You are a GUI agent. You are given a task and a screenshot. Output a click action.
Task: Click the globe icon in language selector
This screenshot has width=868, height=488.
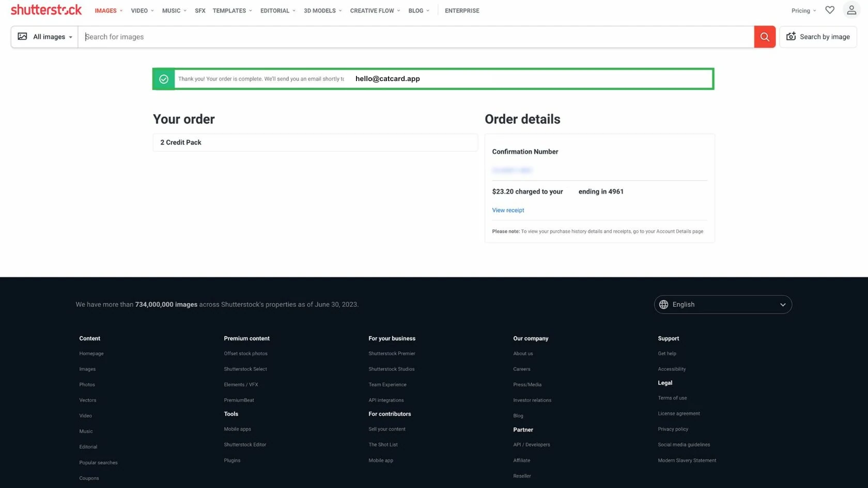click(x=664, y=305)
